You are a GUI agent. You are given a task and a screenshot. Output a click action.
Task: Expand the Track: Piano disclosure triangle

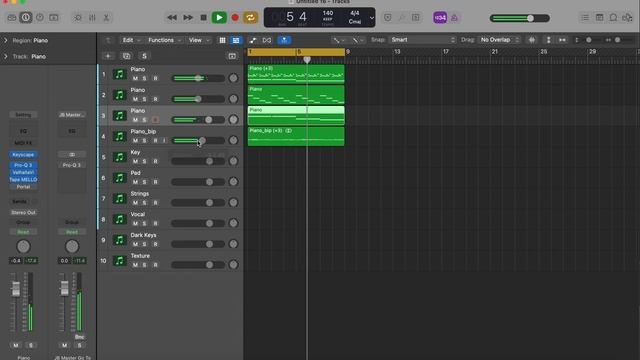(6, 56)
